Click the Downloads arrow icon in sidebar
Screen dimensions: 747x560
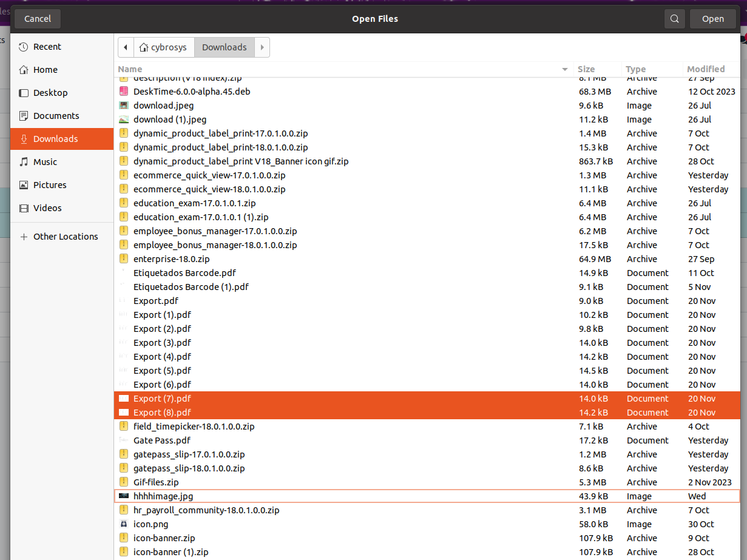[24, 139]
